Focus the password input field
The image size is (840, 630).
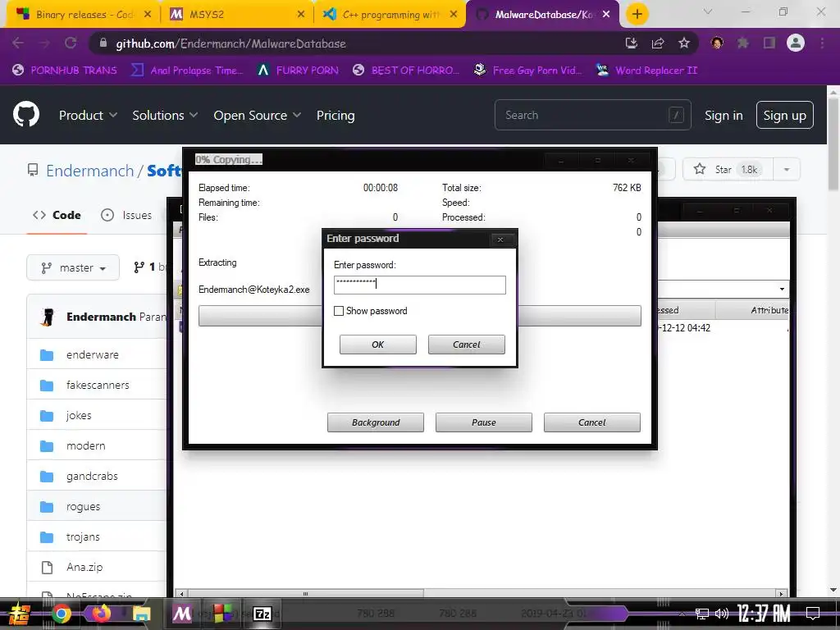click(419, 285)
